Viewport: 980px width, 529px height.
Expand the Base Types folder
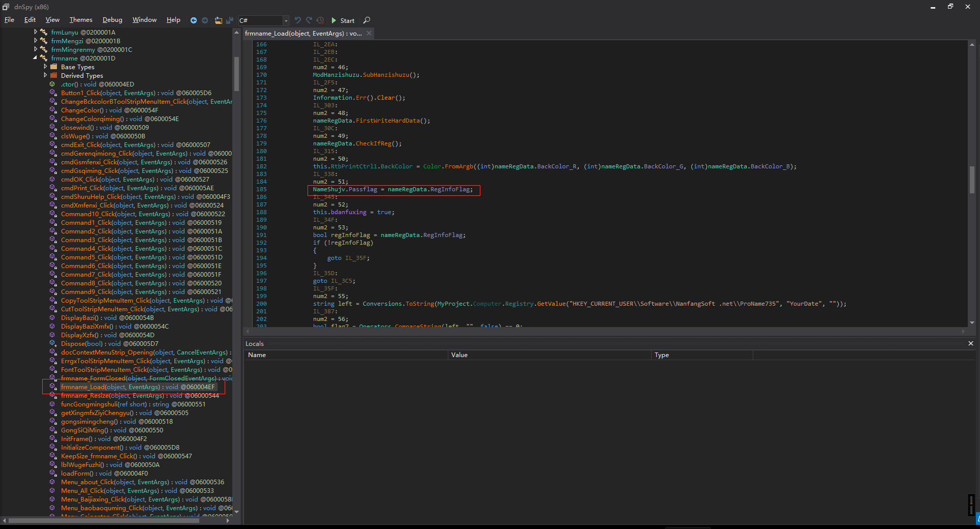tap(45, 67)
